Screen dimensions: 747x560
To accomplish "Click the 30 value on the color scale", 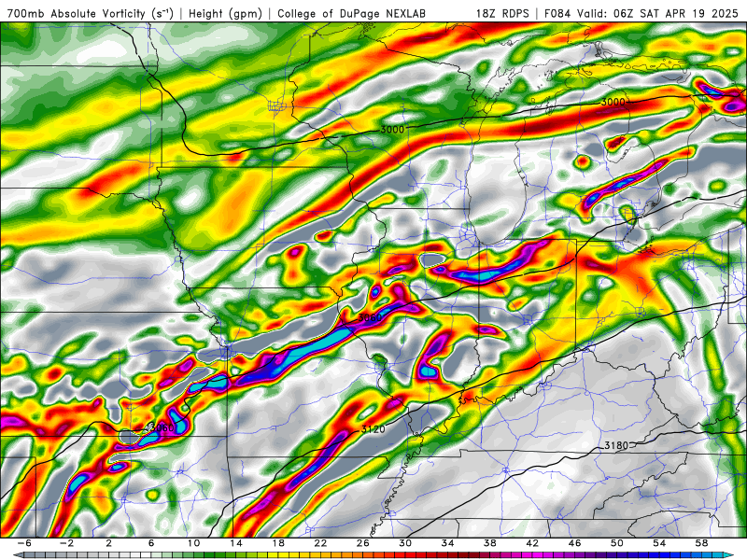I will (x=405, y=543).
